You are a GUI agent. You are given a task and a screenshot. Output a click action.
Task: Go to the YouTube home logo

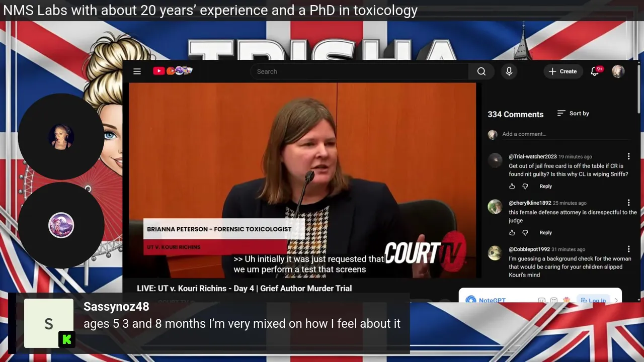[173, 71]
